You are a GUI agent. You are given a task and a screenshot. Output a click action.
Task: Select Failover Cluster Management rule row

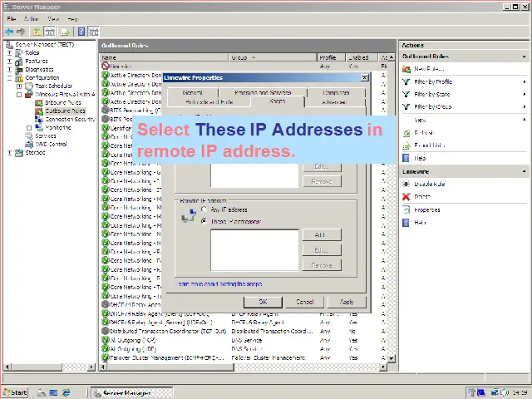coord(244,357)
